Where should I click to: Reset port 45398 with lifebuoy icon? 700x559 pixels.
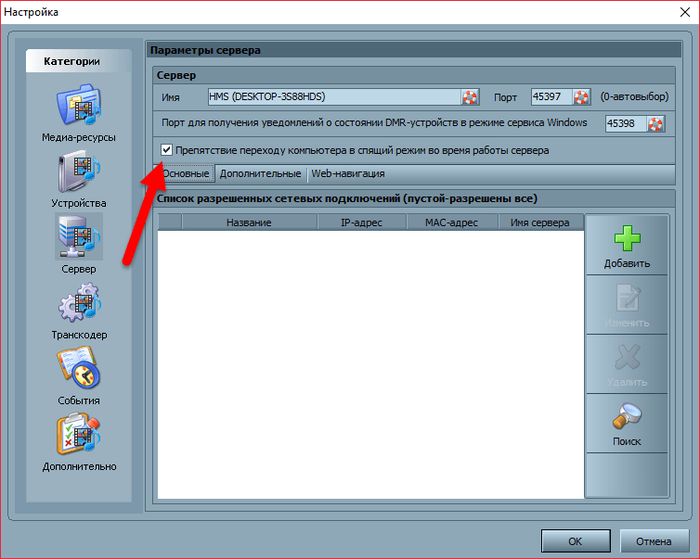coord(655,124)
